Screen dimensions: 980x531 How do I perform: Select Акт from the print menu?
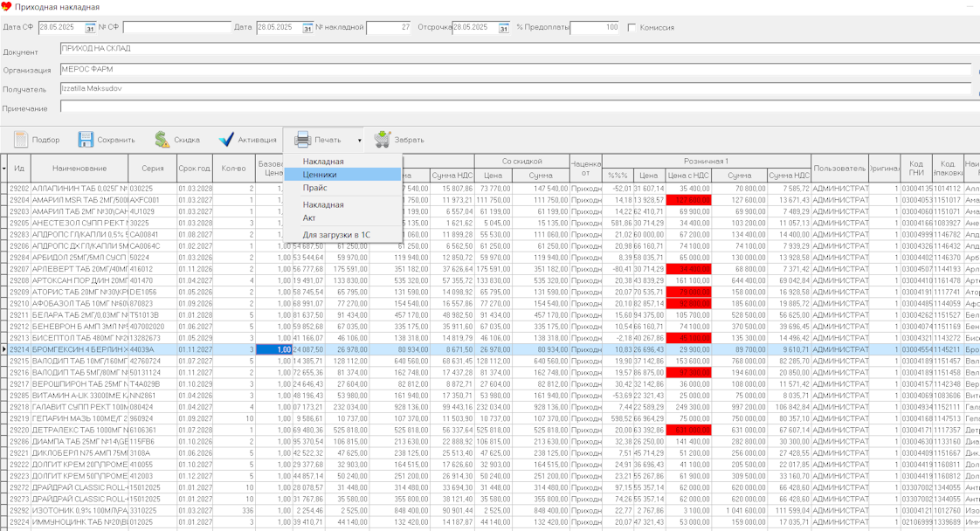click(x=309, y=217)
